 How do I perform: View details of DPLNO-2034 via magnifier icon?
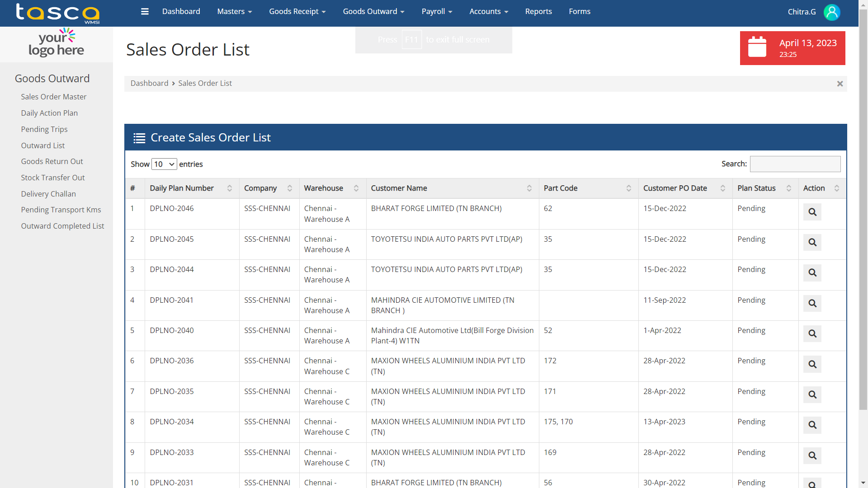(812, 425)
